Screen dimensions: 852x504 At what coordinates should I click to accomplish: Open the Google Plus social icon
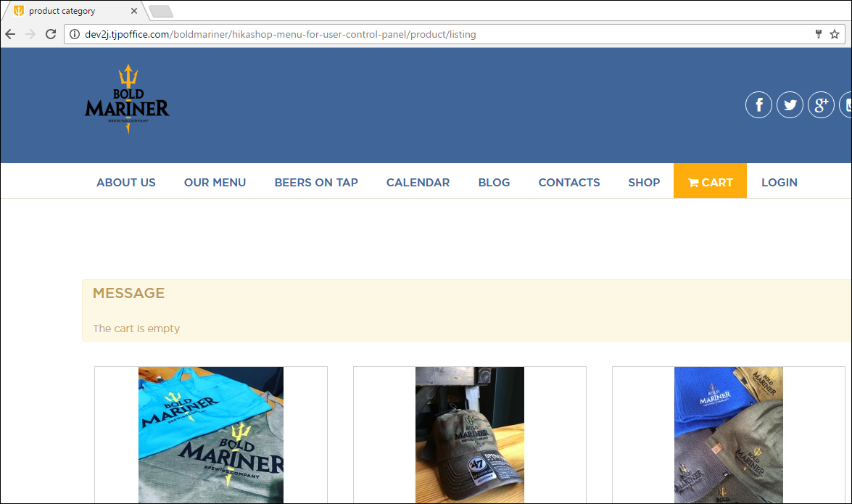821,105
